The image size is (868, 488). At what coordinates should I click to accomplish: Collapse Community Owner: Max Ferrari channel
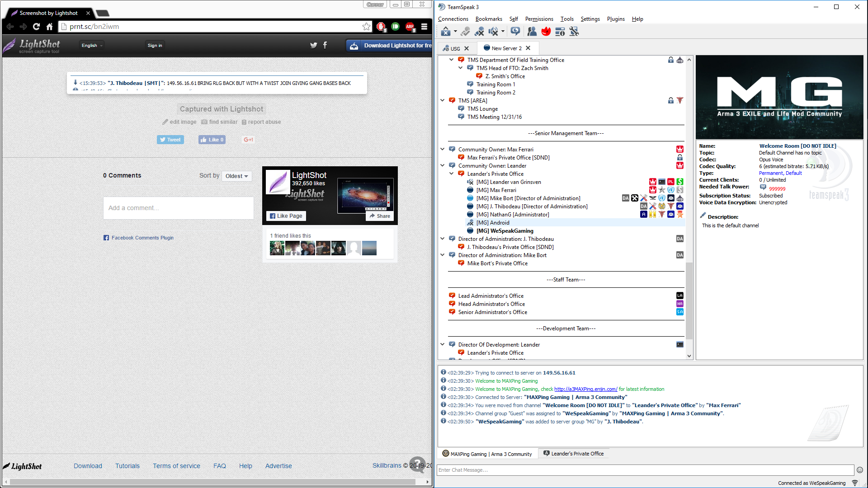pyautogui.click(x=442, y=149)
